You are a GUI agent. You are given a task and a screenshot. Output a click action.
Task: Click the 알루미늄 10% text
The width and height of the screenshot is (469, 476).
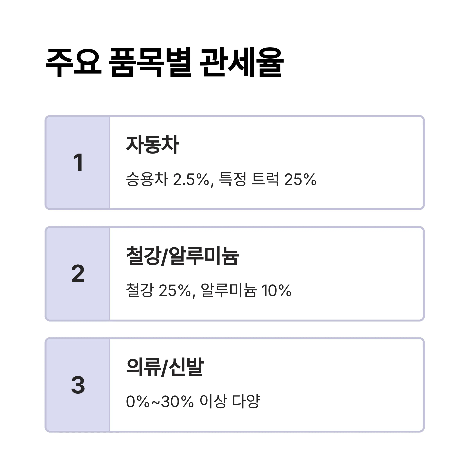(246, 290)
